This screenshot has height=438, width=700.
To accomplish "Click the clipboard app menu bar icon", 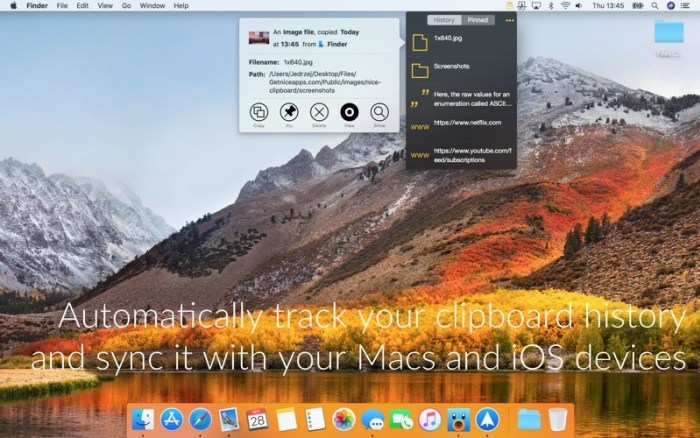I will tap(509, 6).
